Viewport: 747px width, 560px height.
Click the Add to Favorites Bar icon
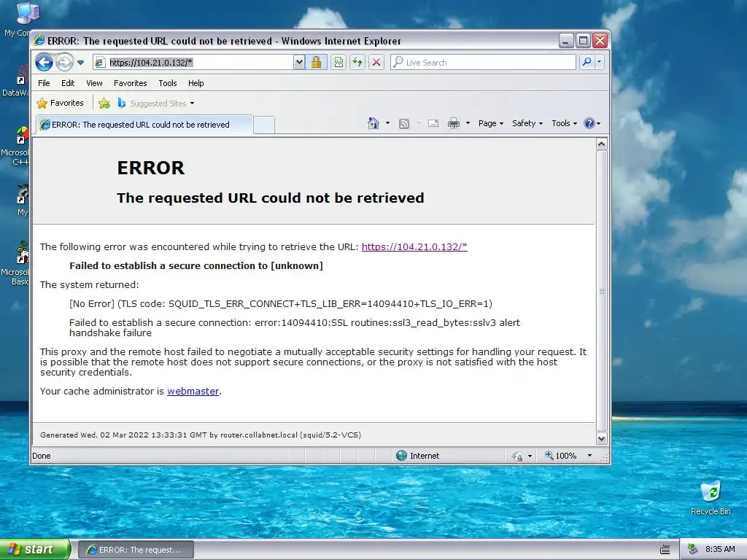point(104,103)
